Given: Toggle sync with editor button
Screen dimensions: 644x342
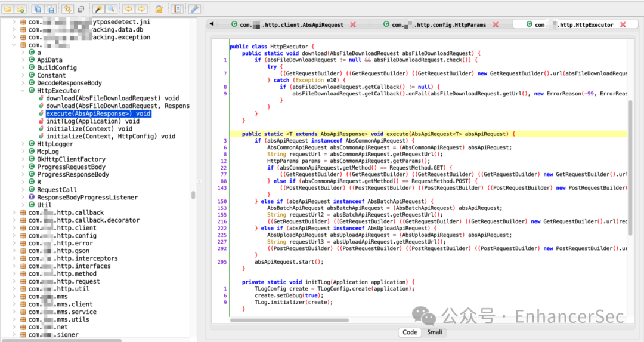Looking at the screenshot, I should coord(68,8).
